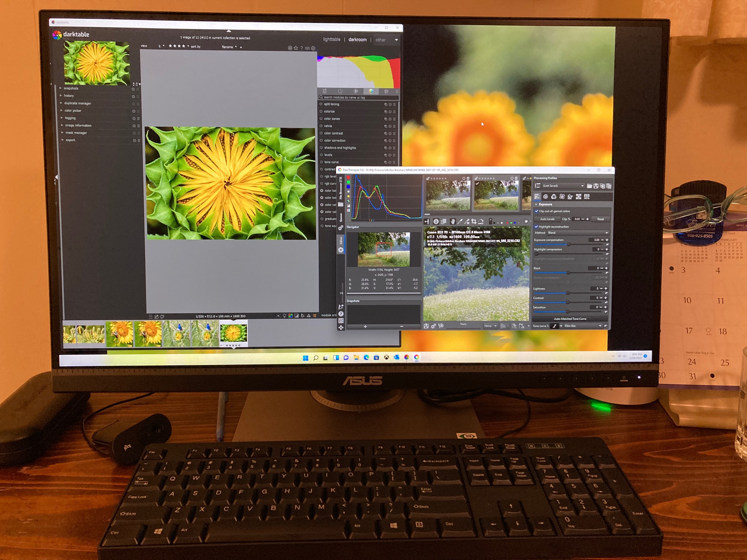Open darktable global preferences gear icon
Viewport: 747px width, 560px height.
click(313, 48)
